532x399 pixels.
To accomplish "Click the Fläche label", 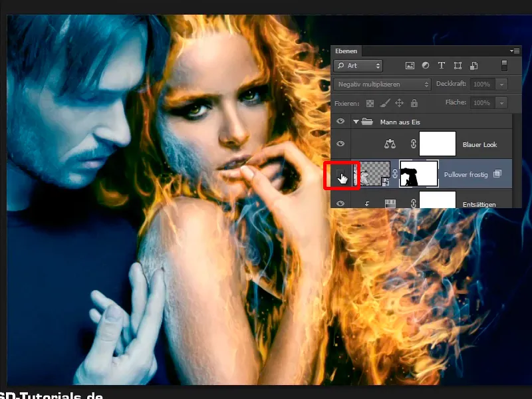I will (456, 102).
